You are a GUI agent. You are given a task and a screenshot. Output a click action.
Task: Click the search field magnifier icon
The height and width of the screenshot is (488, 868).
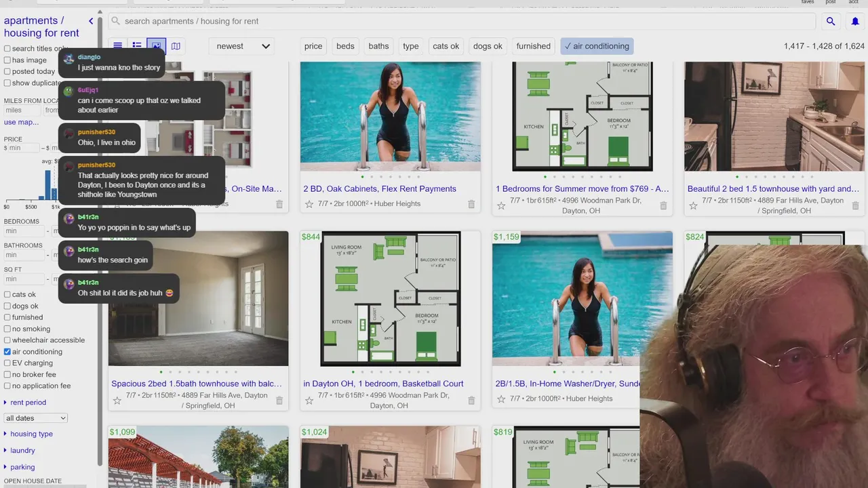tap(116, 21)
